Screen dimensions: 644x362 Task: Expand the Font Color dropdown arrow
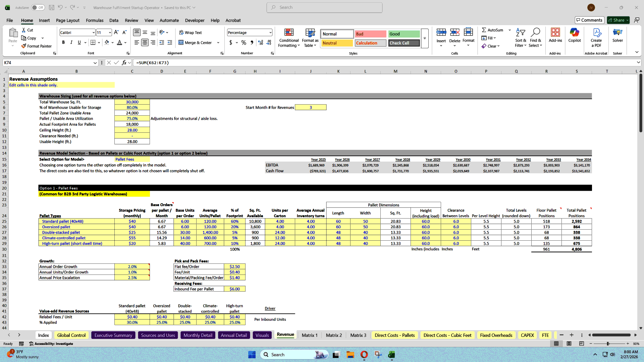(125, 43)
